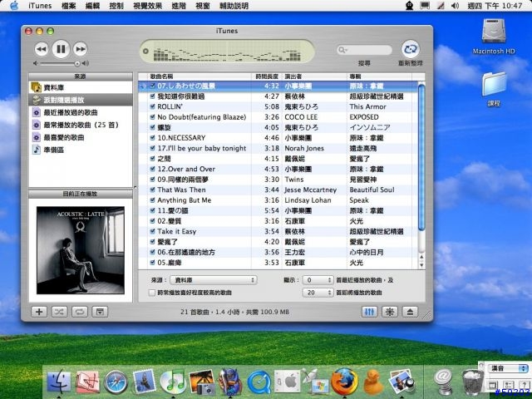Click the add playlist plus button
532x399 pixels.
(x=39, y=312)
